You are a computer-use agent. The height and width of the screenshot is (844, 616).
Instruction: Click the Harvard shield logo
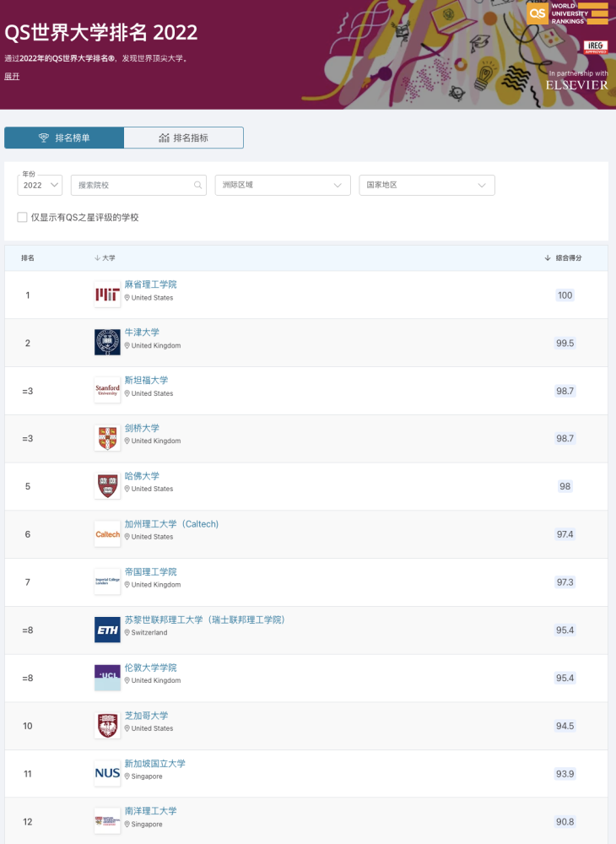(x=107, y=486)
